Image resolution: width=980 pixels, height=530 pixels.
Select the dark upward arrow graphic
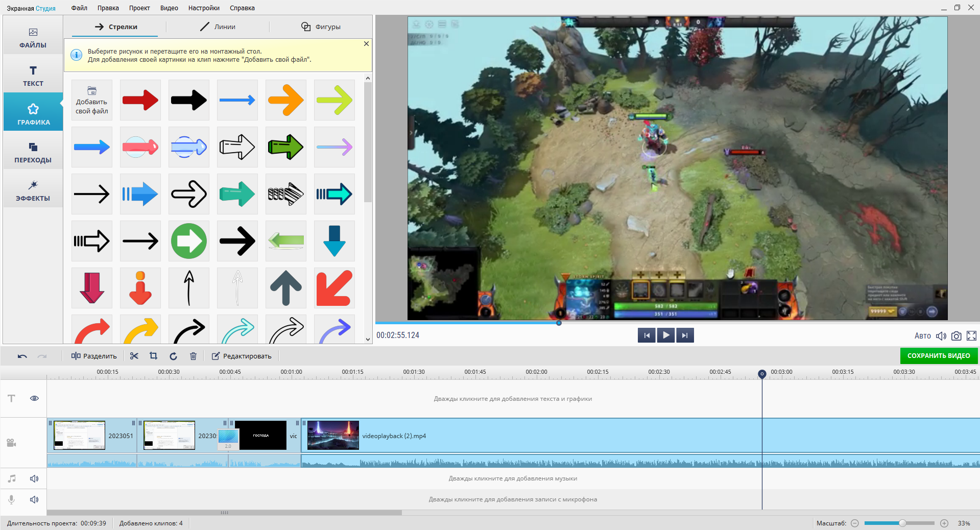click(x=286, y=288)
